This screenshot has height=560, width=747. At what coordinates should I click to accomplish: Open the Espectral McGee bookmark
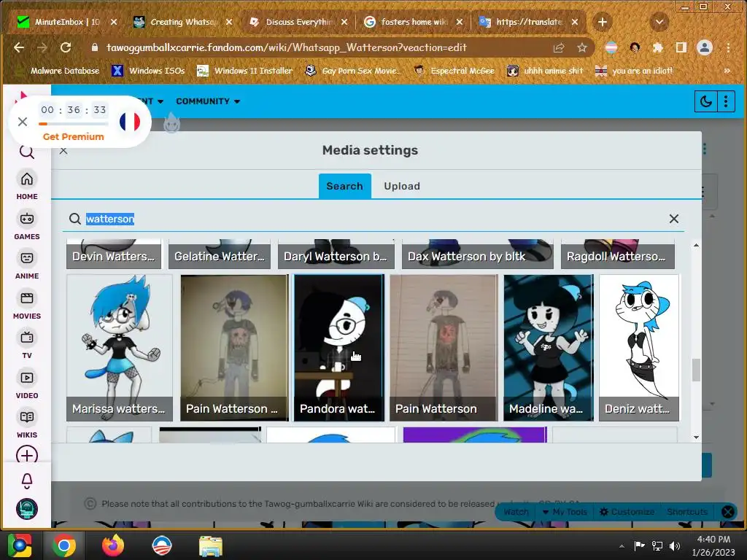click(454, 71)
